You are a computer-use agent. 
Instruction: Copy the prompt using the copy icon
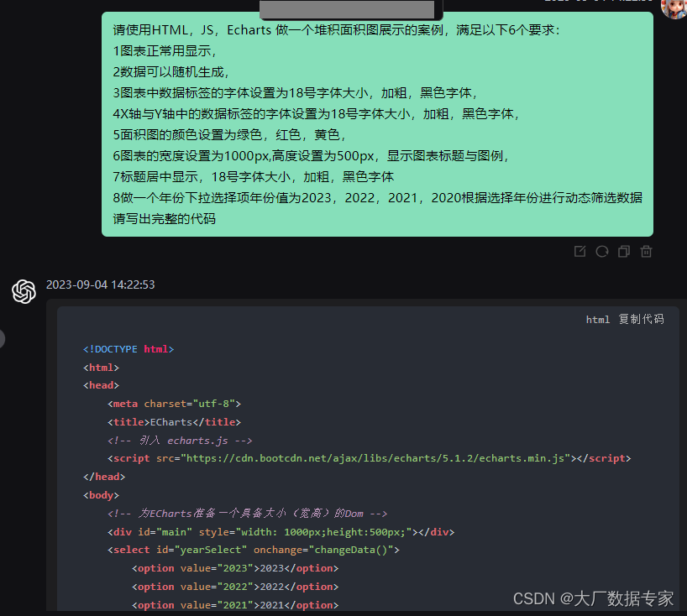click(x=624, y=251)
